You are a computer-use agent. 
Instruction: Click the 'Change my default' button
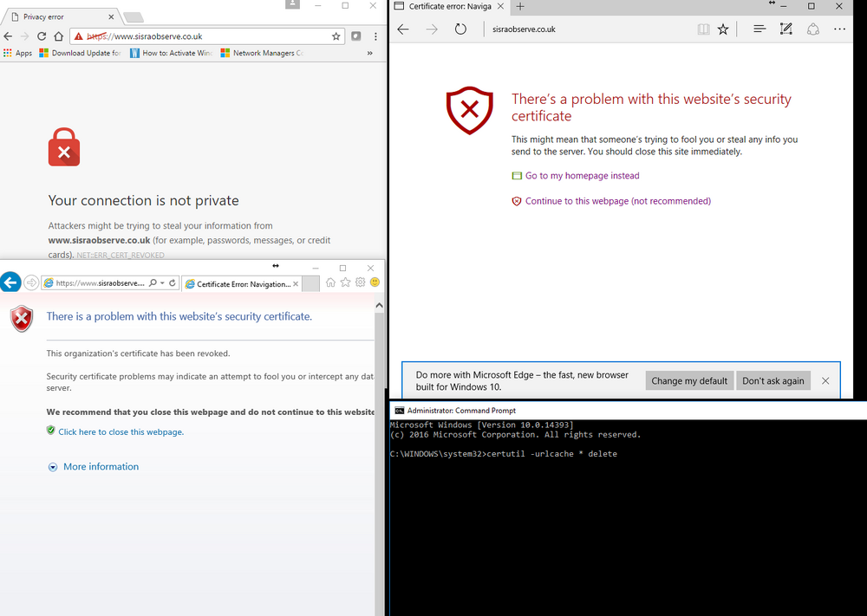click(689, 380)
